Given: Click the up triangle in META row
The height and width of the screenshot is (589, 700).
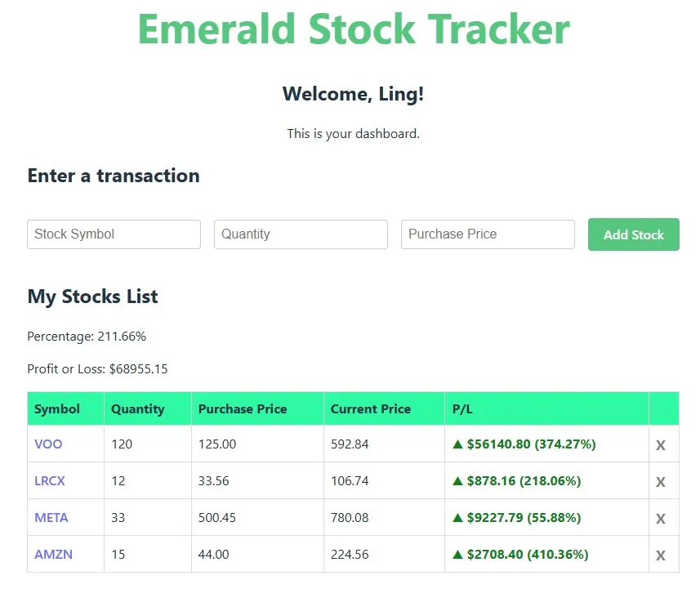Looking at the screenshot, I should click(x=457, y=518).
